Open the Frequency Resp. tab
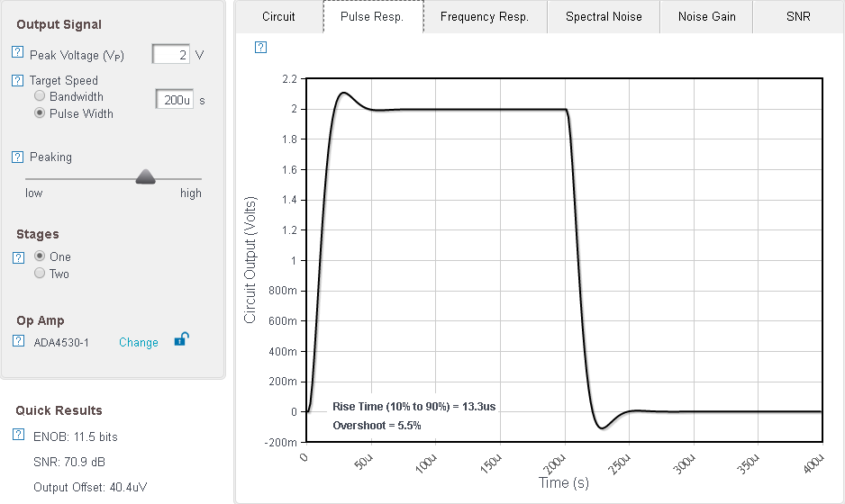 coord(484,16)
